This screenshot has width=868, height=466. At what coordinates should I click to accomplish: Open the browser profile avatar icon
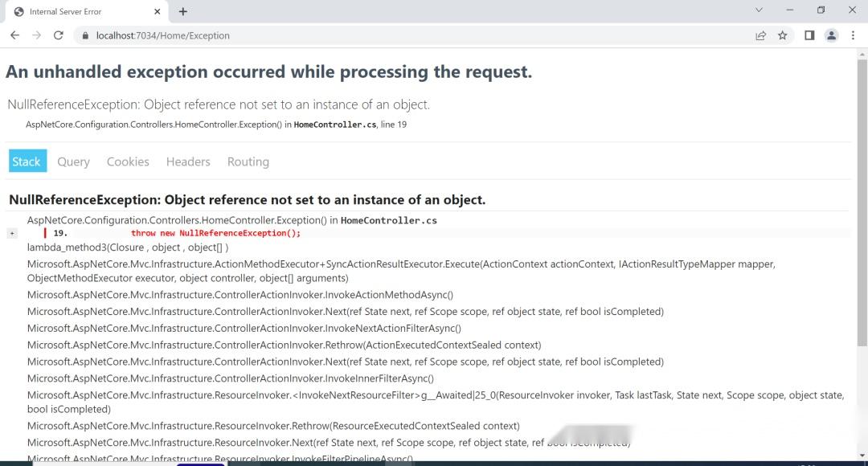point(831,35)
